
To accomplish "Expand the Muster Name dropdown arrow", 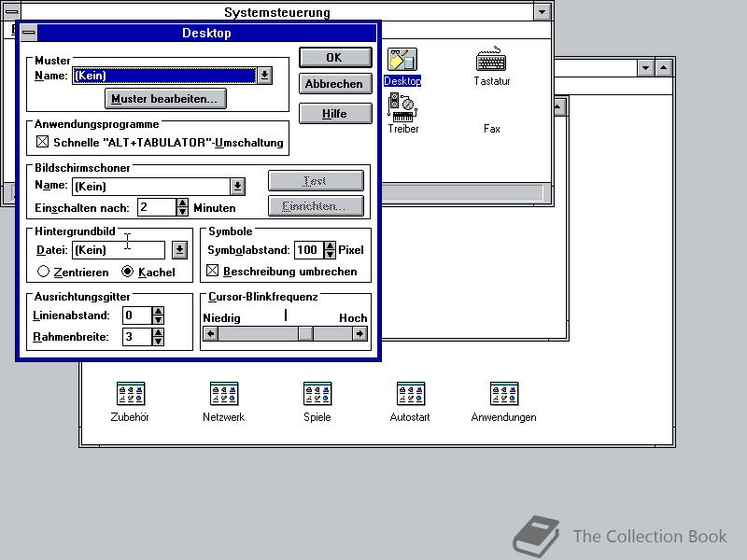I will (264, 76).
